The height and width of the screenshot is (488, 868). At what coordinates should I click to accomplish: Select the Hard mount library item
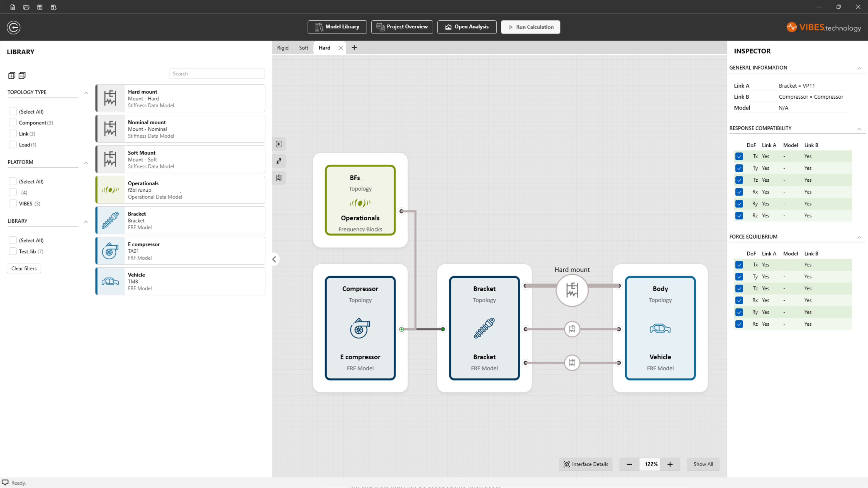[x=180, y=98]
